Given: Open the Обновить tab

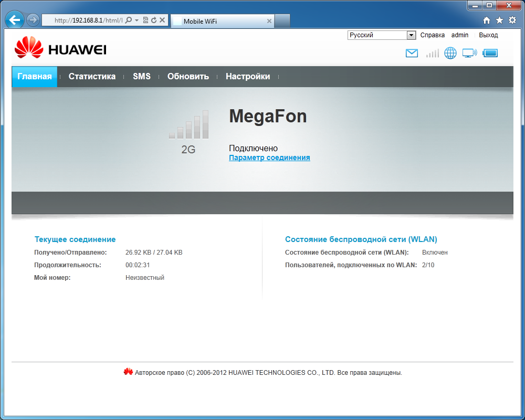Looking at the screenshot, I should (x=188, y=76).
